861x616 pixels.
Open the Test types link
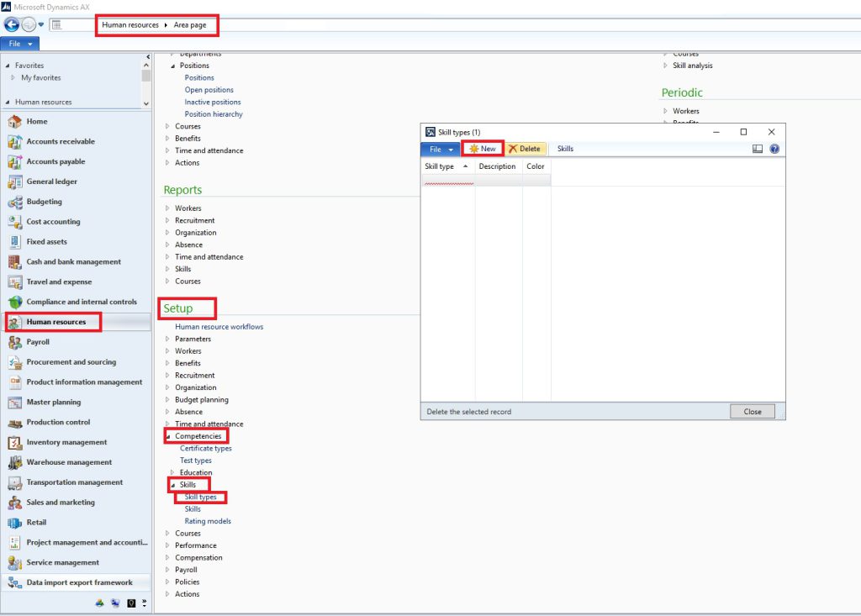[x=195, y=461]
